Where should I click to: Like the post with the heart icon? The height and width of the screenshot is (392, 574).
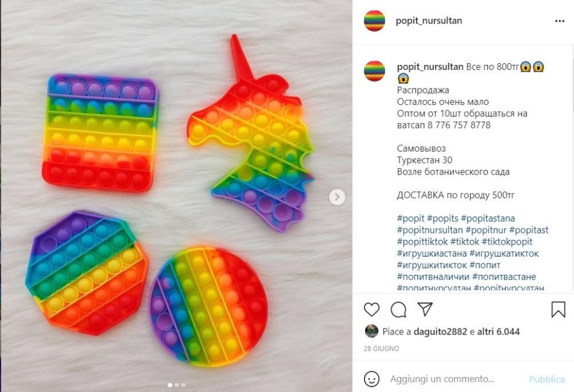pos(371,310)
